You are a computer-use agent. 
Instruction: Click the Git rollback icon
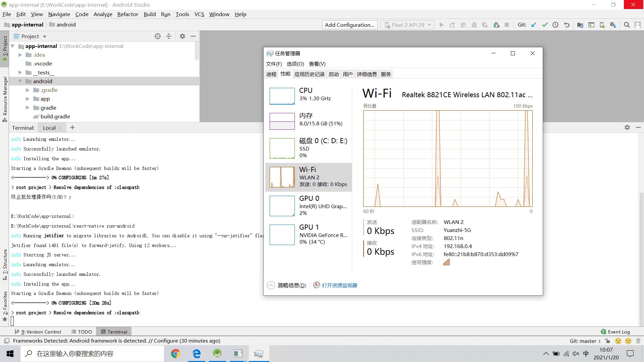point(567,25)
